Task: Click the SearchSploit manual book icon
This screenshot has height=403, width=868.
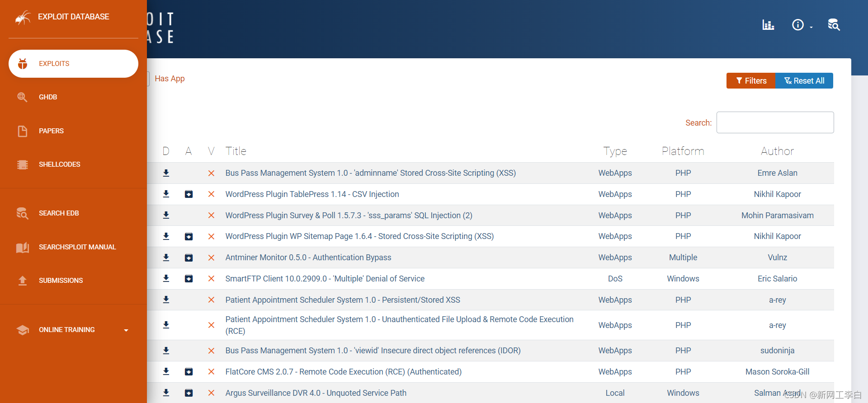Action: (23, 247)
